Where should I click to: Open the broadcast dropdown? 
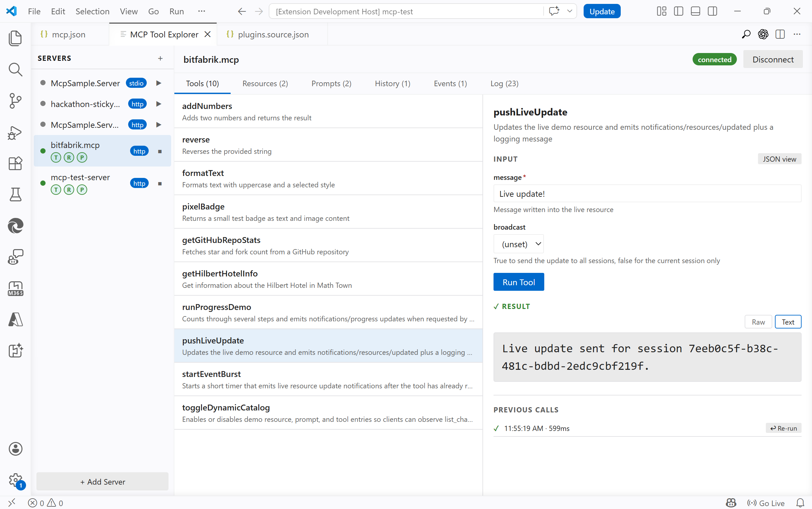coord(518,244)
